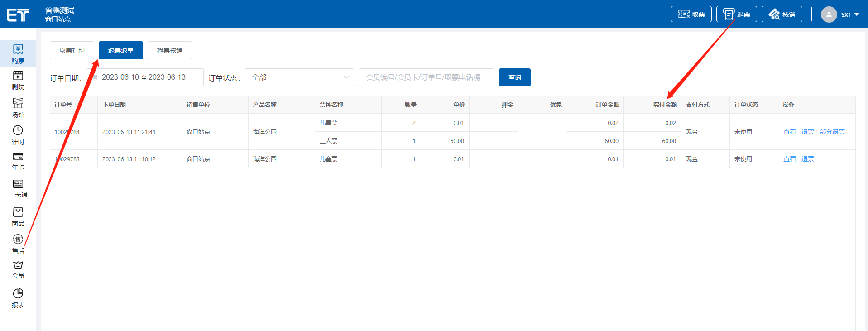The height and width of the screenshot is (331, 868).
Task: Switch to the 取票打印 tab
Action: [72, 50]
